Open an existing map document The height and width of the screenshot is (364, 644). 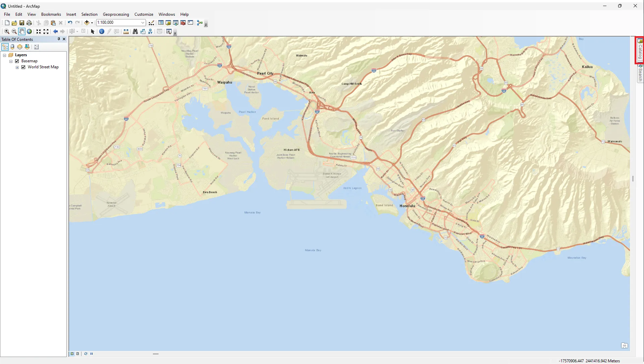14,23
